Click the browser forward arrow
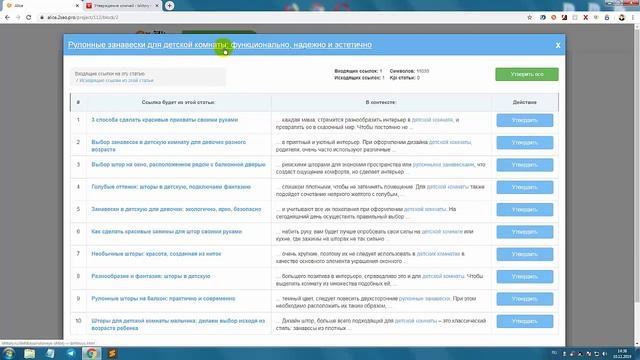 pyautogui.click(x=18, y=18)
